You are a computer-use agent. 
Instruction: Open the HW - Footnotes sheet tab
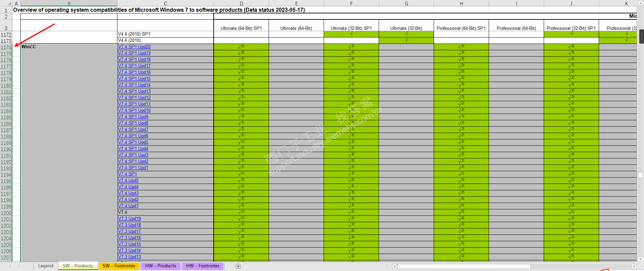pos(203,266)
